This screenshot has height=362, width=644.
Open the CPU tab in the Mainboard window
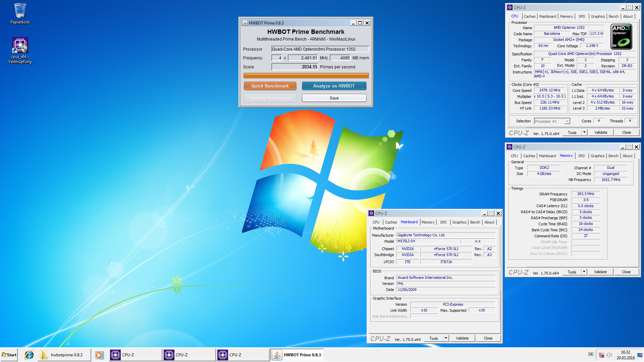(x=376, y=222)
